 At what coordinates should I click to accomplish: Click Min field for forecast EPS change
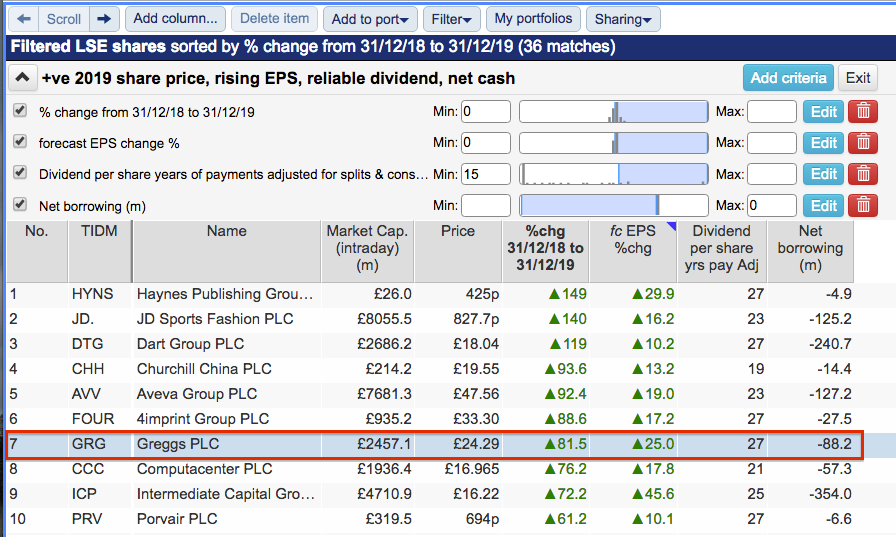coord(486,142)
